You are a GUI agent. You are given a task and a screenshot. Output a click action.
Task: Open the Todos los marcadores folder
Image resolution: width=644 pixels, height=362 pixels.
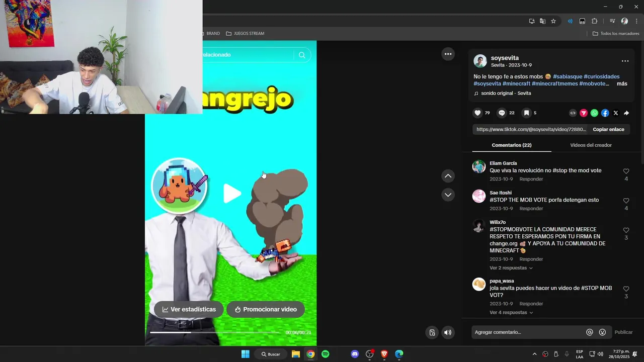click(616, 34)
